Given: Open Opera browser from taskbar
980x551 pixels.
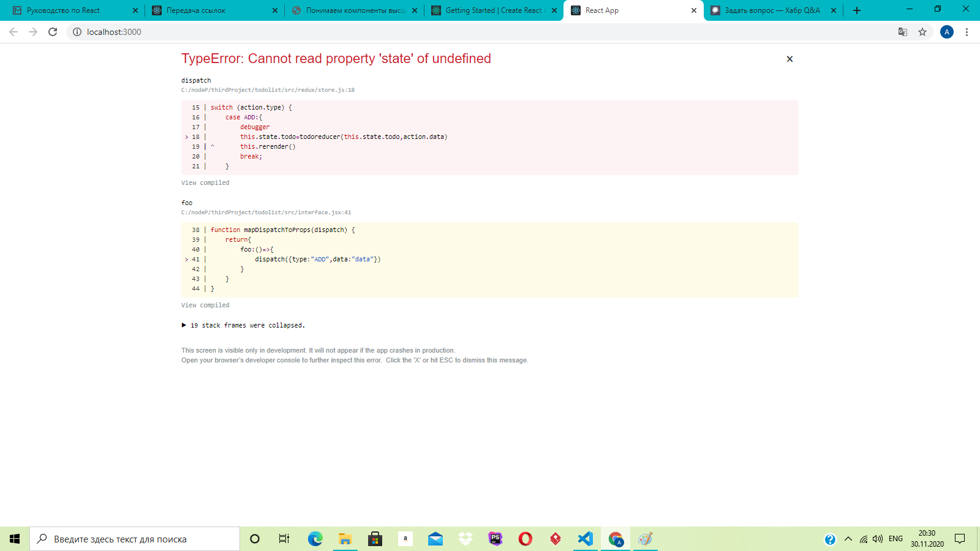Looking at the screenshot, I should [526, 539].
